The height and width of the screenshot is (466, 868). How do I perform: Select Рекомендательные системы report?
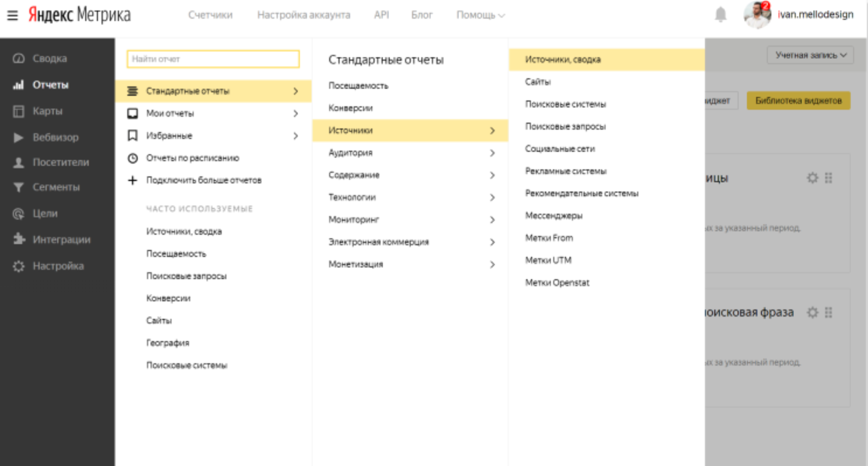point(582,193)
